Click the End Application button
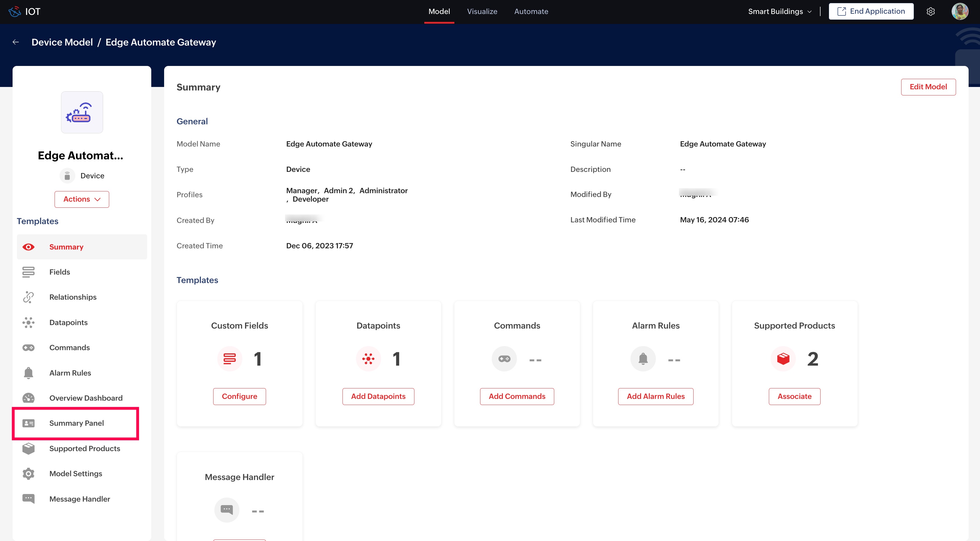Image resolution: width=980 pixels, height=541 pixels. [x=871, y=11]
